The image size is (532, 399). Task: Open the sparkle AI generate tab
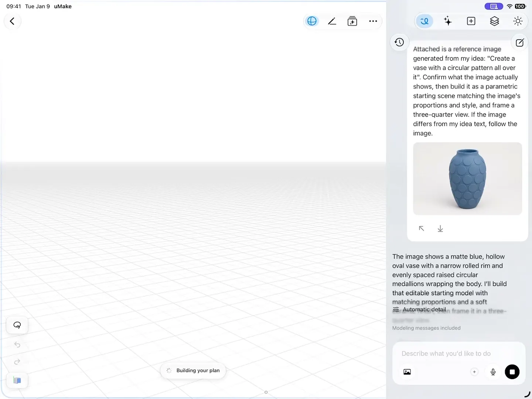448,21
